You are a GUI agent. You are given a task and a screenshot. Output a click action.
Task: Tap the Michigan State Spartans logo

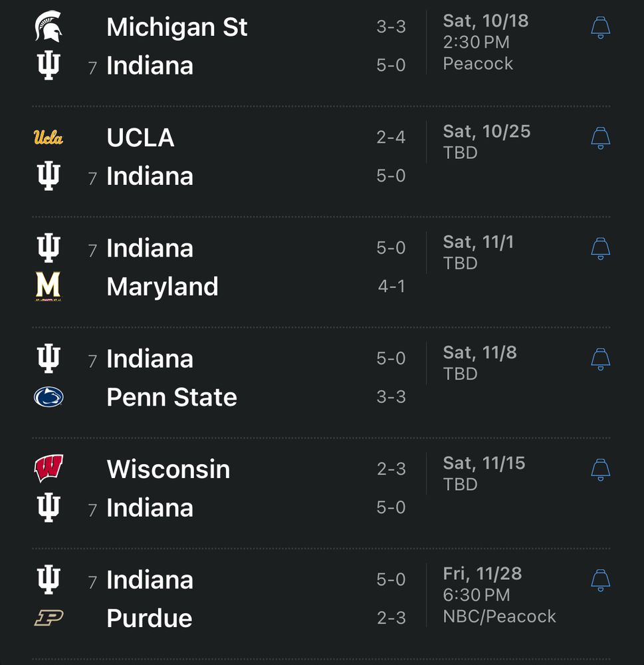pyautogui.click(x=48, y=27)
